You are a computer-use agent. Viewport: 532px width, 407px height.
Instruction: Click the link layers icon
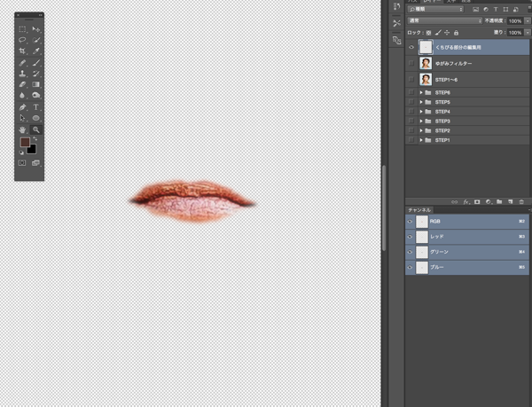pyautogui.click(x=454, y=202)
